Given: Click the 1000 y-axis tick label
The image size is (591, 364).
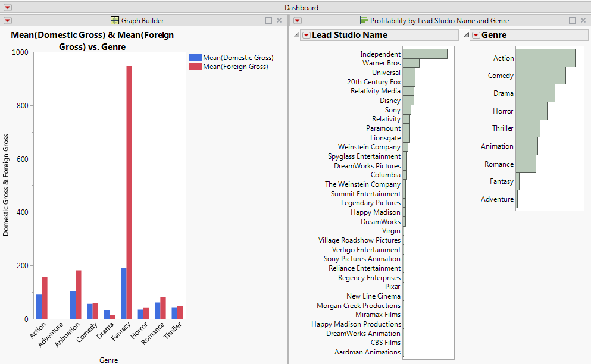Looking at the screenshot, I should coord(20,52).
